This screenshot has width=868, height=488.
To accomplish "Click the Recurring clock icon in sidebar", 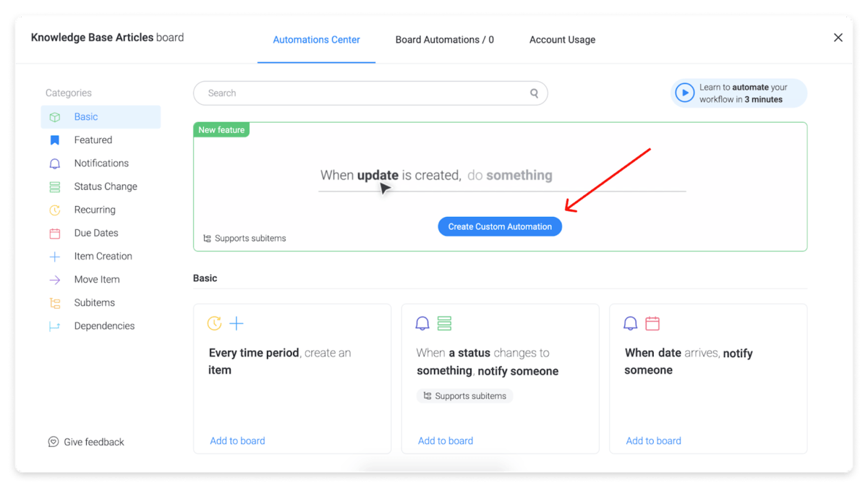I will pyautogui.click(x=55, y=210).
